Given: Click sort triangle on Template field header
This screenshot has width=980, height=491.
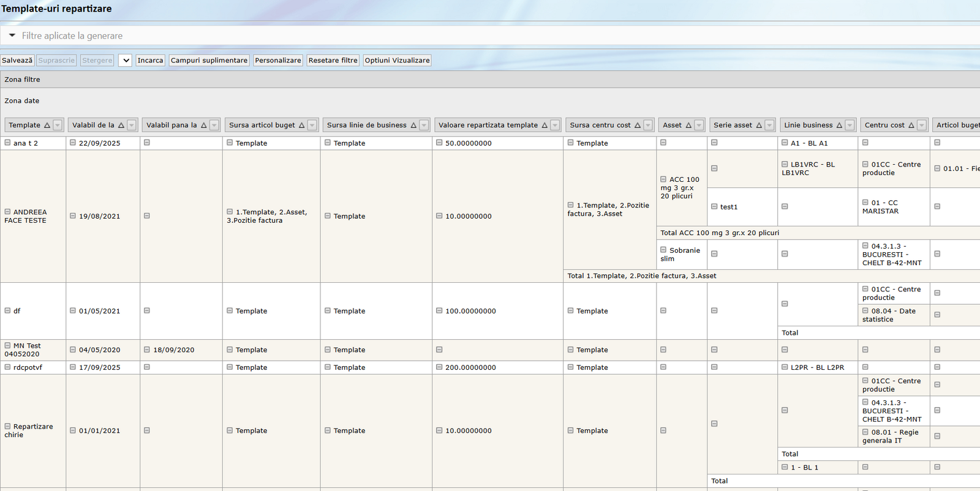Looking at the screenshot, I should (x=47, y=126).
